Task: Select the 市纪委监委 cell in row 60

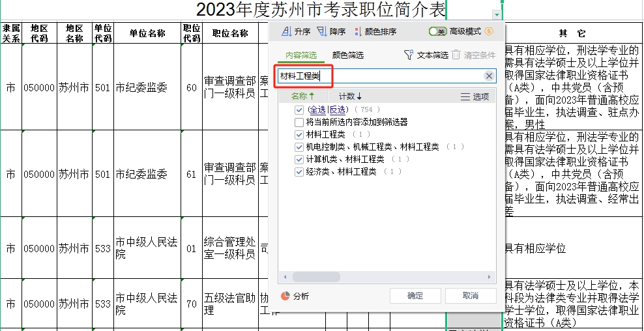Action: 147,87
